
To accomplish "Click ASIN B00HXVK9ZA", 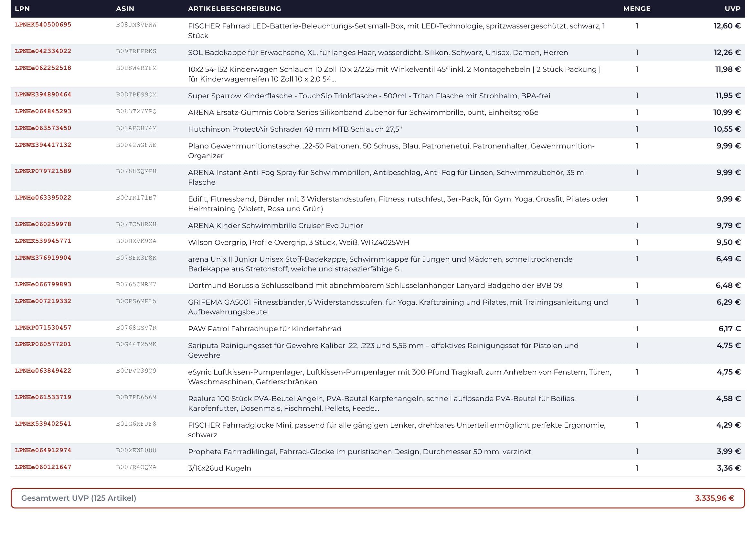I will click(x=136, y=242).
